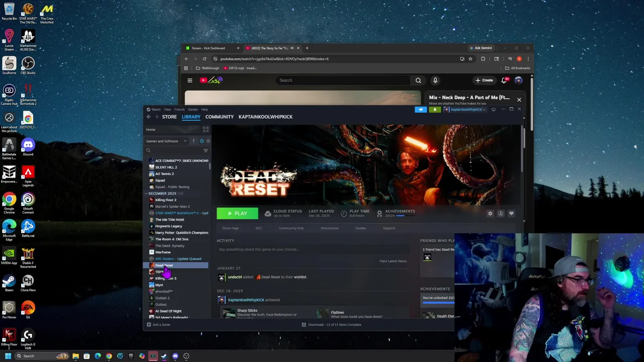The height and width of the screenshot is (362, 644).
Task: Open the Store Page link for Dead Reset
Action: point(230,228)
